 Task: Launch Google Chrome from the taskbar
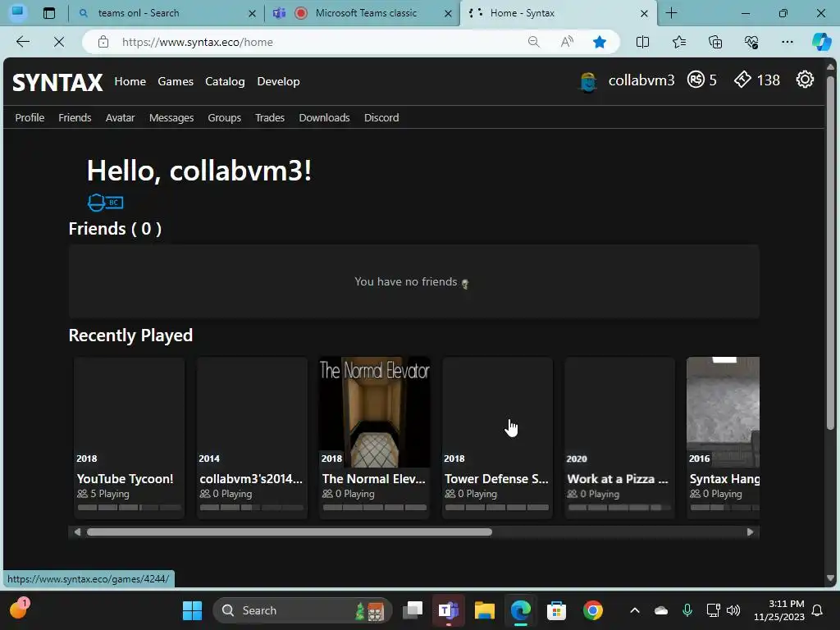tap(592, 610)
